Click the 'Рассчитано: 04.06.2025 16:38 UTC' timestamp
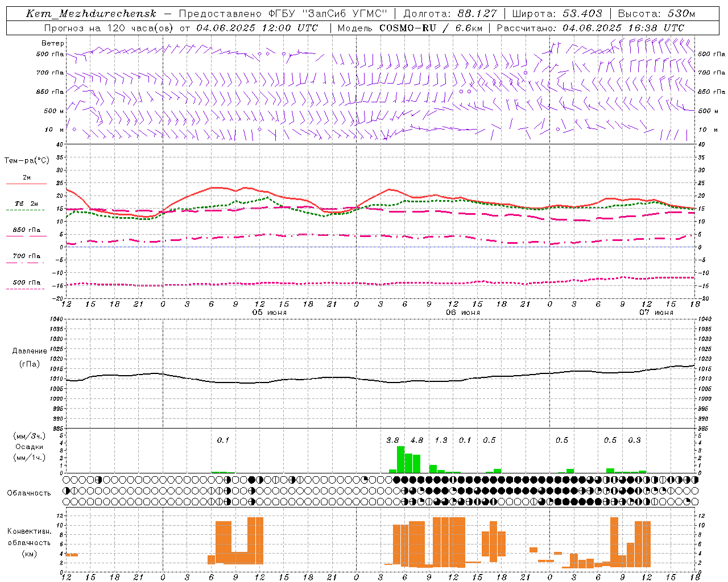728x582 pixels. tap(590, 28)
